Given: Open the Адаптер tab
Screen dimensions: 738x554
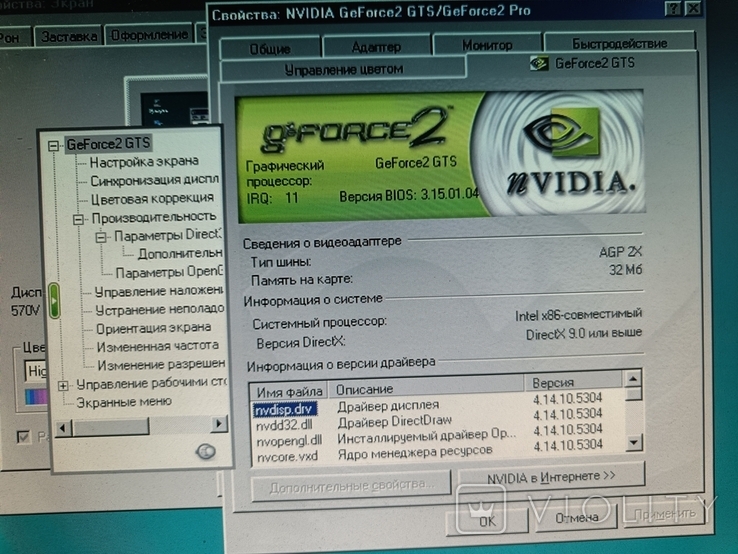Looking at the screenshot, I should pyautogui.click(x=377, y=47).
